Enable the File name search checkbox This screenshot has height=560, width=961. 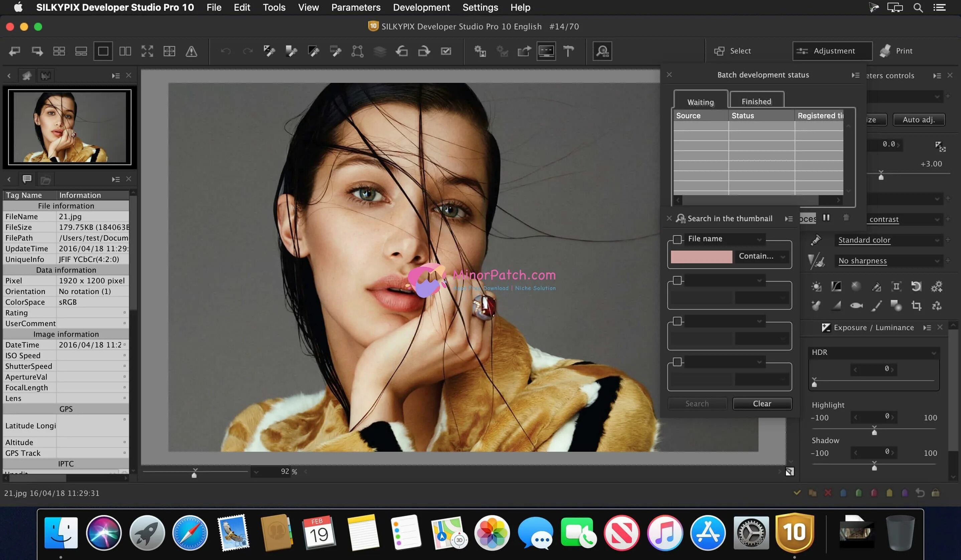[x=678, y=239]
